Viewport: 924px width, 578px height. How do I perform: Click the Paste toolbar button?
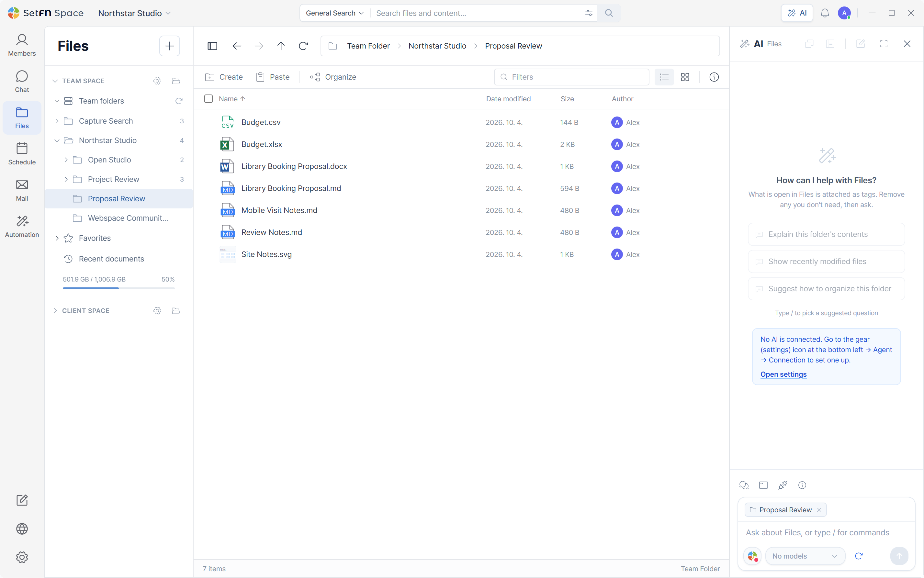click(273, 77)
